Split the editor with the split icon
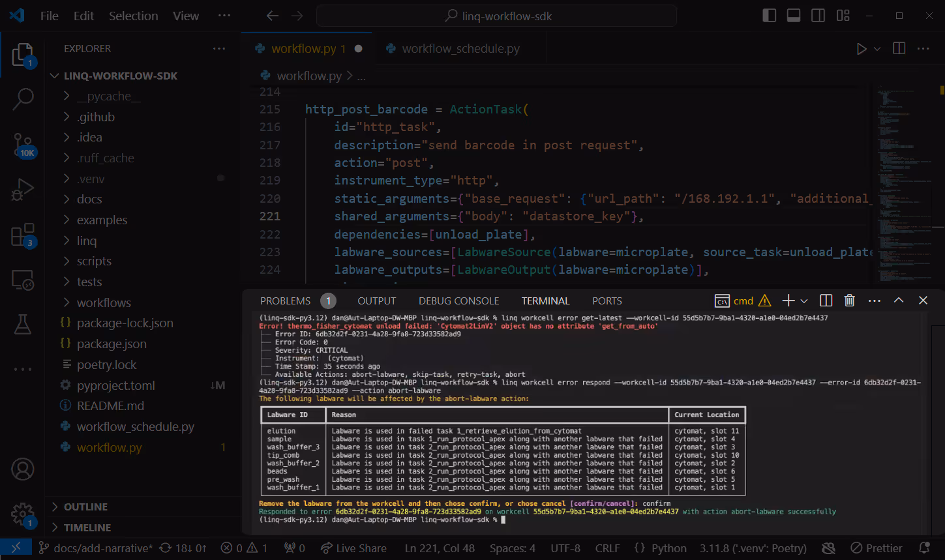The width and height of the screenshot is (945, 560). [898, 48]
